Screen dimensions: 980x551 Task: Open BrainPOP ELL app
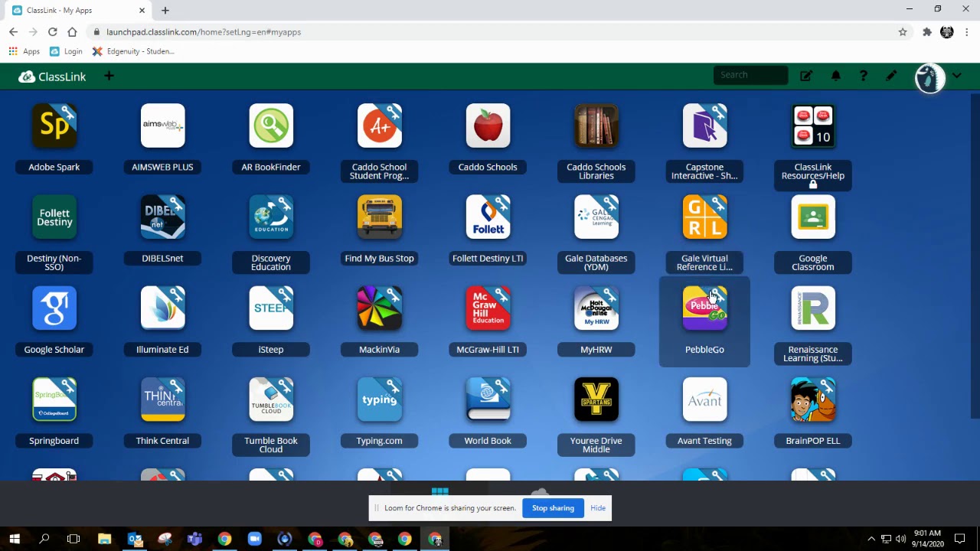tap(813, 399)
